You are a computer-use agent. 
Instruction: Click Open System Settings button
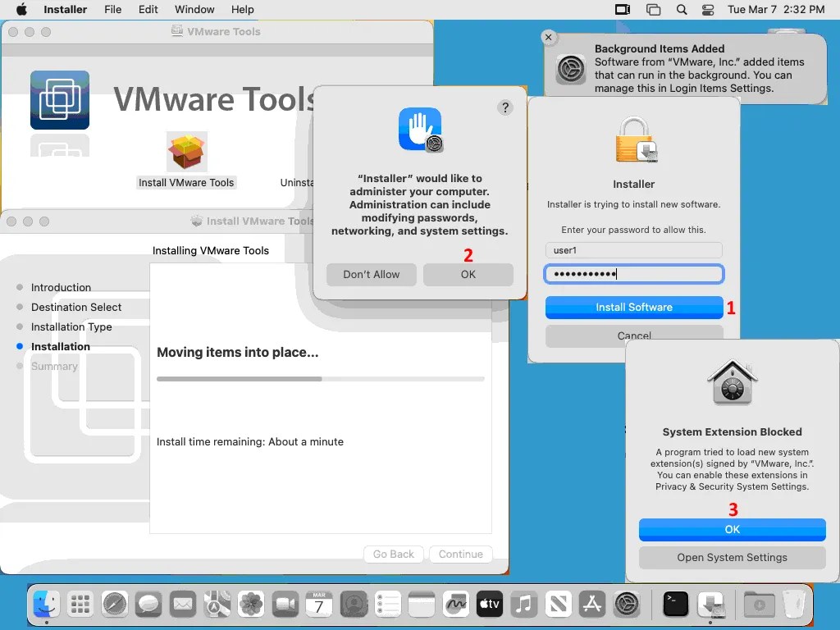click(x=733, y=558)
